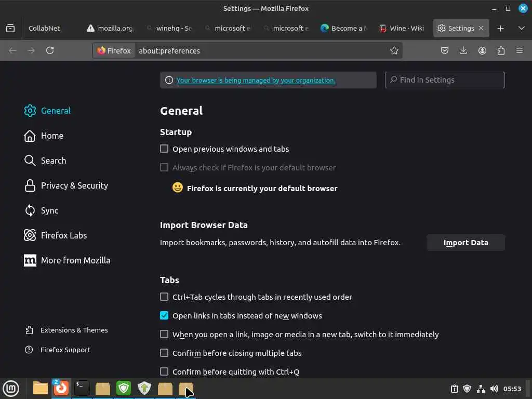The image size is (532, 399).
Task: Open the hamburger application menu
Action: (520, 50)
